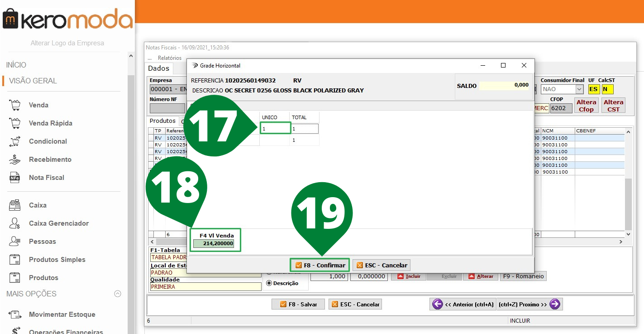Open Venda from the sidebar cart icon
The width and height of the screenshot is (644, 334).
tap(15, 105)
